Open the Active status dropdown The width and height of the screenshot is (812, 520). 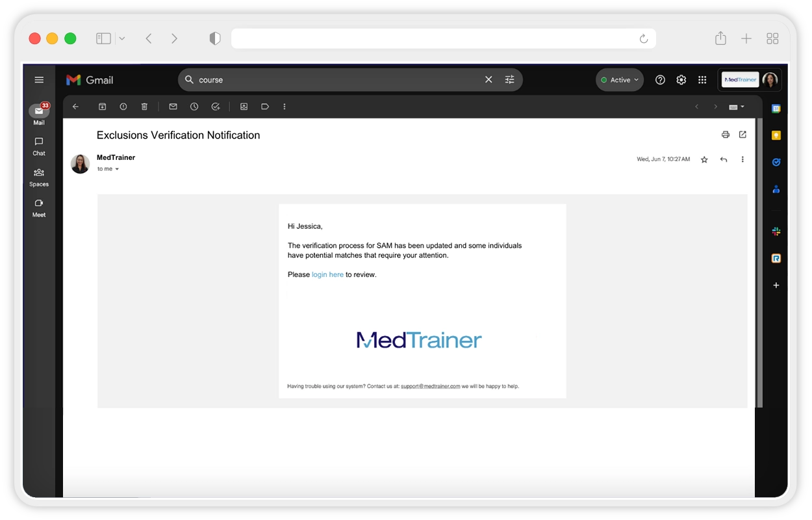[x=620, y=80]
